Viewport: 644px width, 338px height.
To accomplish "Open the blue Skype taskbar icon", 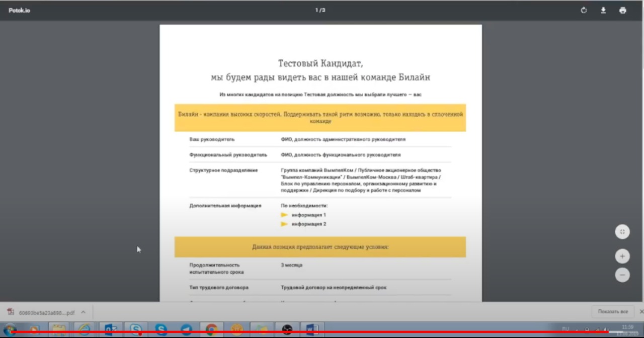I will tap(161, 330).
